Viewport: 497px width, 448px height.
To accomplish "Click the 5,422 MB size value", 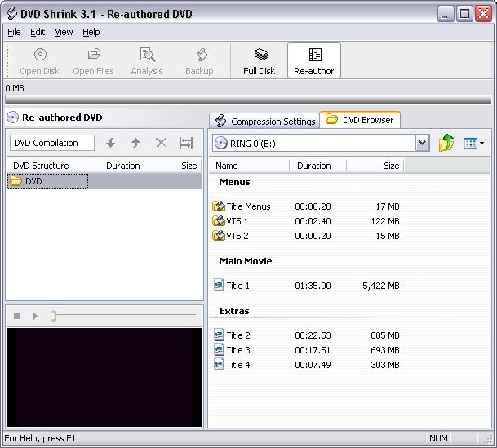I will click(380, 286).
